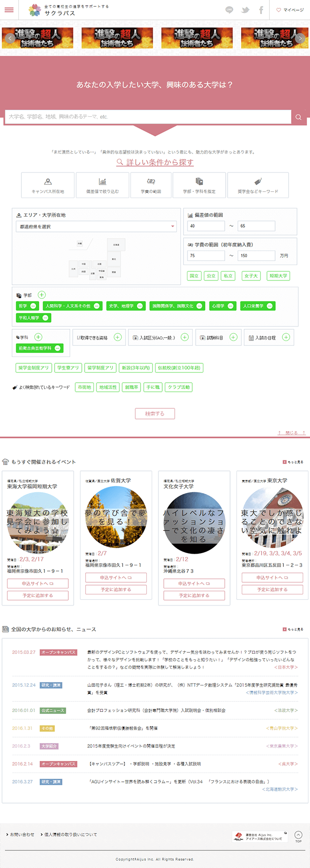Select the 学費の範囲 tab

click(x=151, y=186)
